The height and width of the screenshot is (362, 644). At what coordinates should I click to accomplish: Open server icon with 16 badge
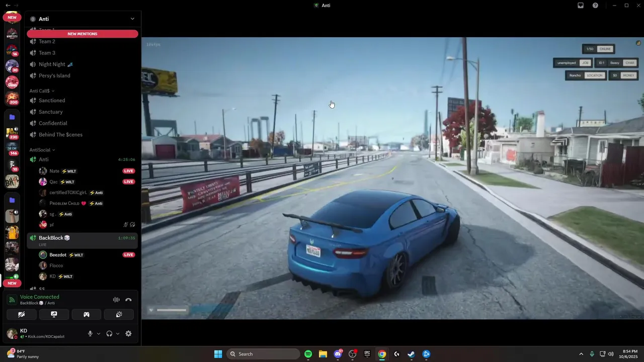[12, 50]
